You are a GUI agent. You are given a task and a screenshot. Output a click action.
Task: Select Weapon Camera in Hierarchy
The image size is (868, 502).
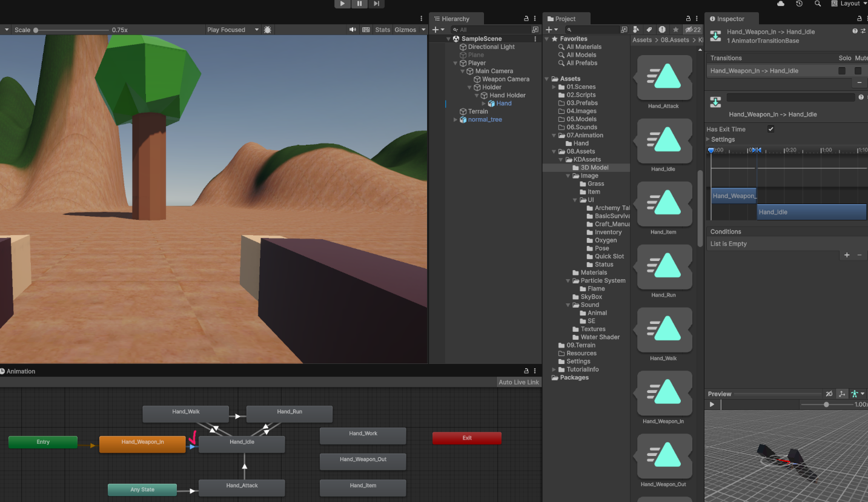click(506, 79)
